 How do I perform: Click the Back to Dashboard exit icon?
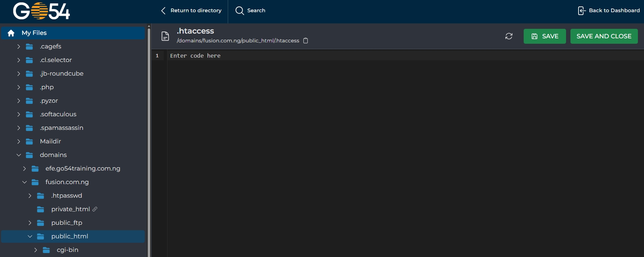point(581,11)
